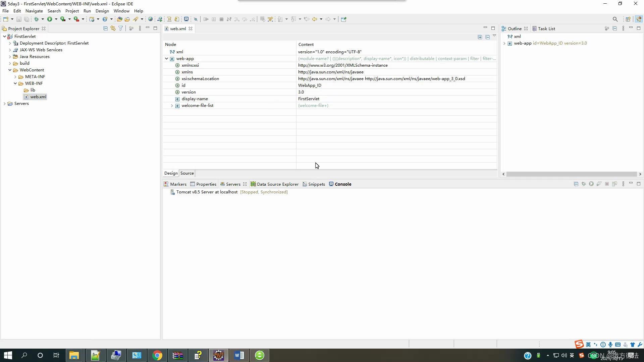Click the Outline horizontal scrollbar
The image size is (644, 362).
[571, 174]
